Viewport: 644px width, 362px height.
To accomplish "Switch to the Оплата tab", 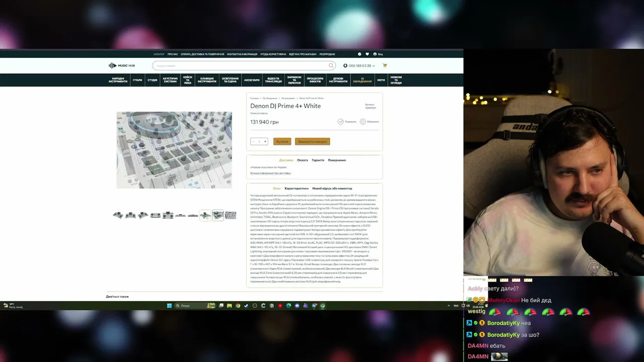I will [x=302, y=160].
